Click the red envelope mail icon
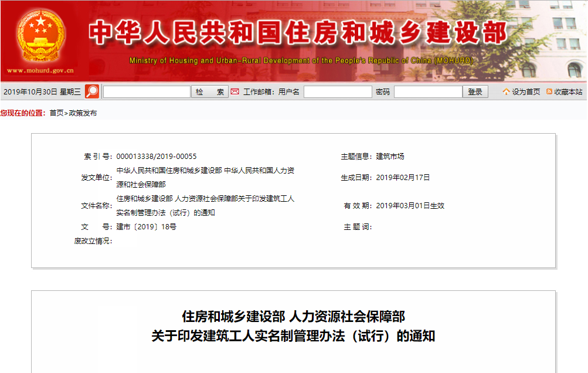 [x=234, y=91]
